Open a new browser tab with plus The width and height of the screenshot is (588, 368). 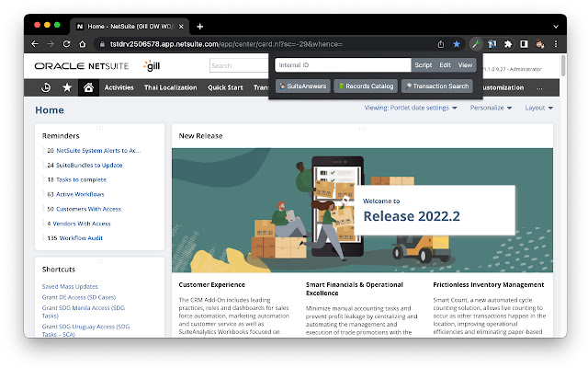[x=200, y=27]
